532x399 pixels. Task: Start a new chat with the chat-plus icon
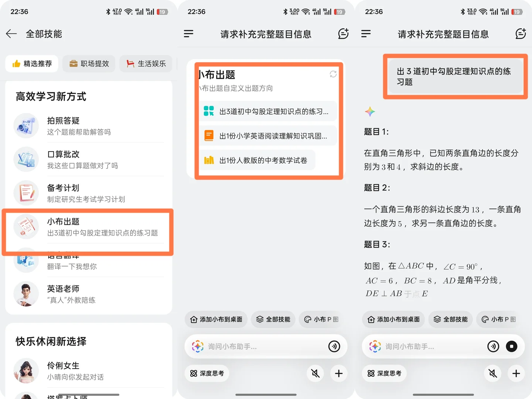tap(343, 34)
